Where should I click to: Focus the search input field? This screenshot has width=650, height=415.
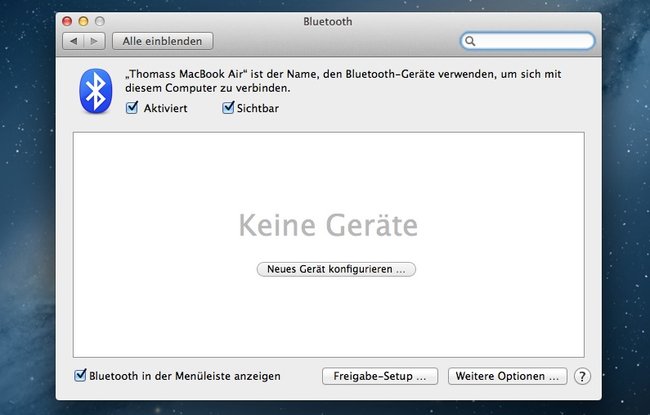(x=527, y=41)
